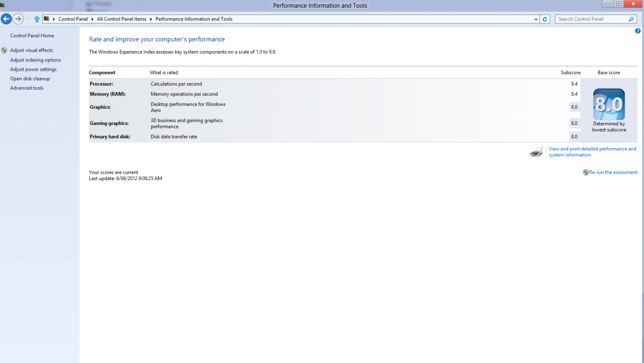Click Calculations per second text

176,84
